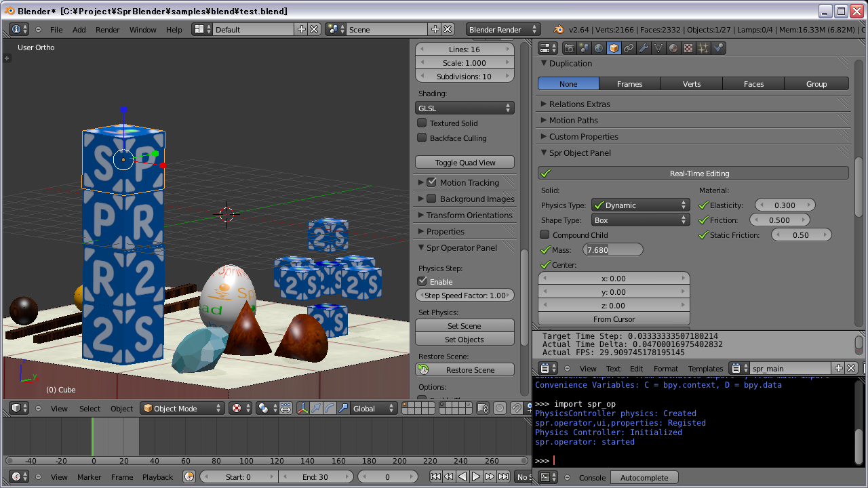Uncheck the Mass checkbox
Screen dimensions: 868x488
[x=546, y=249]
